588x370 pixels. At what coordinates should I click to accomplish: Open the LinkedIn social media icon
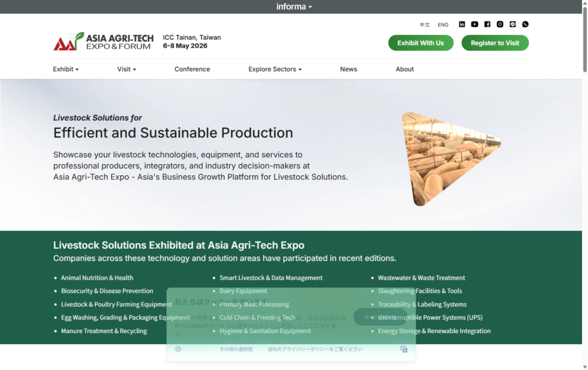(x=462, y=24)
